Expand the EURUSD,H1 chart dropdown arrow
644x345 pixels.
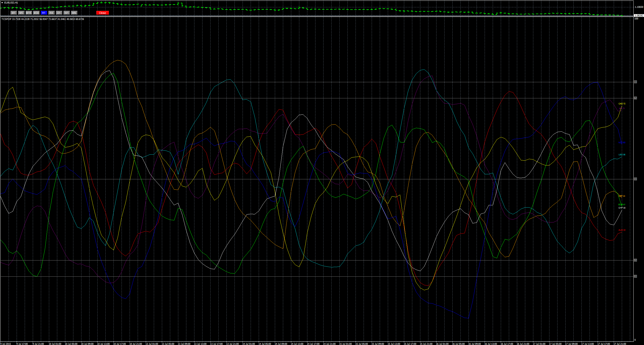[2, 3]
